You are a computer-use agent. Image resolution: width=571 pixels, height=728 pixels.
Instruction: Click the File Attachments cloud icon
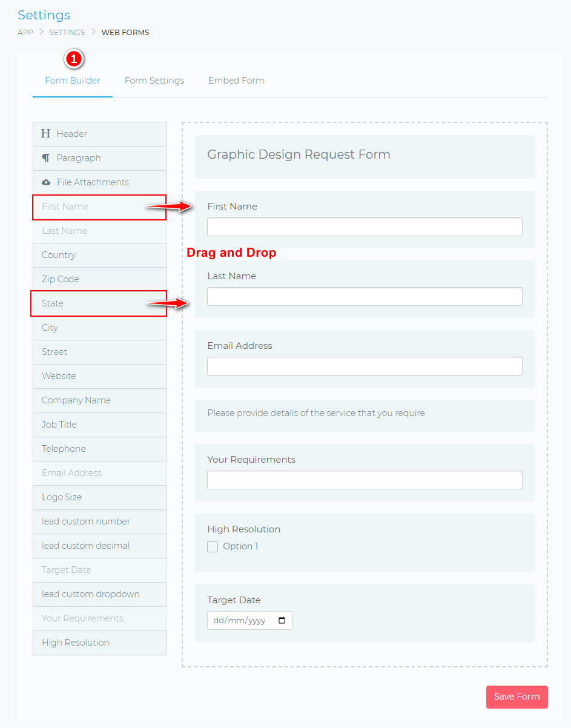click(x=46, y=182)
